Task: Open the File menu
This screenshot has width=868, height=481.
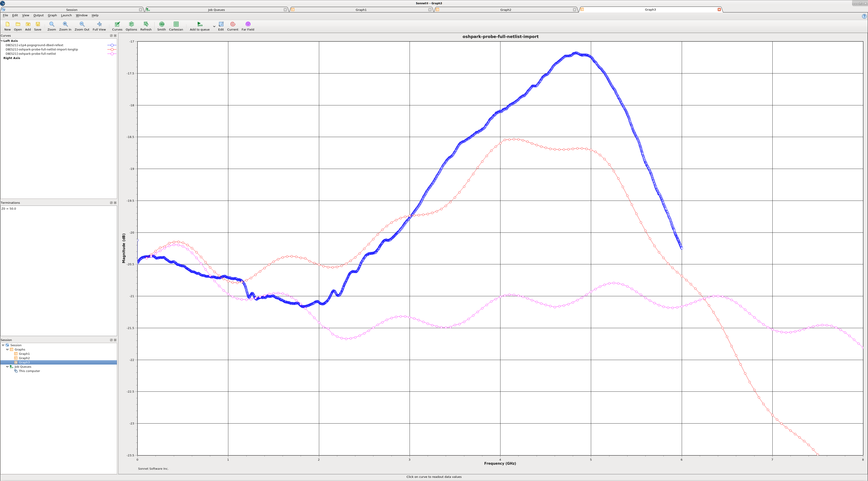Action: pos(5,16)
